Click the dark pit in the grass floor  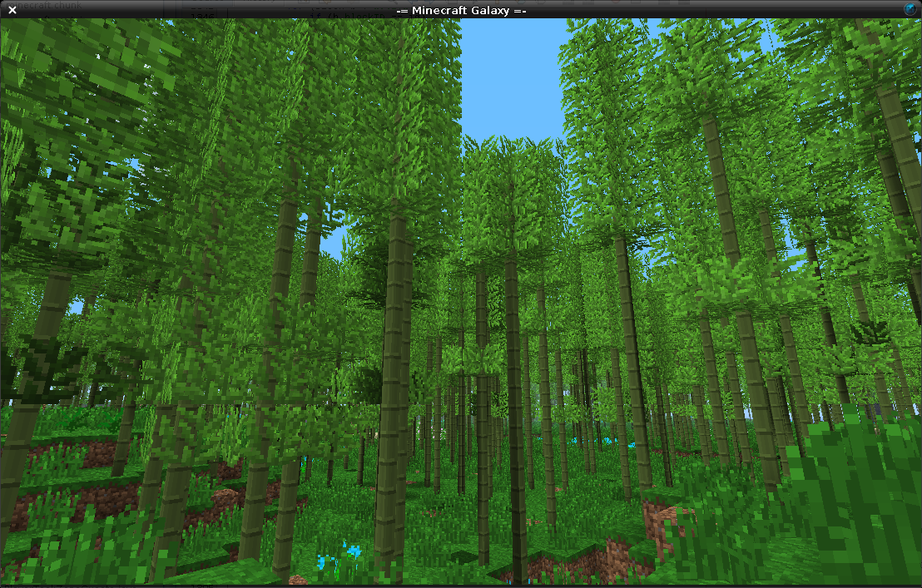click(x=464, y=555)
